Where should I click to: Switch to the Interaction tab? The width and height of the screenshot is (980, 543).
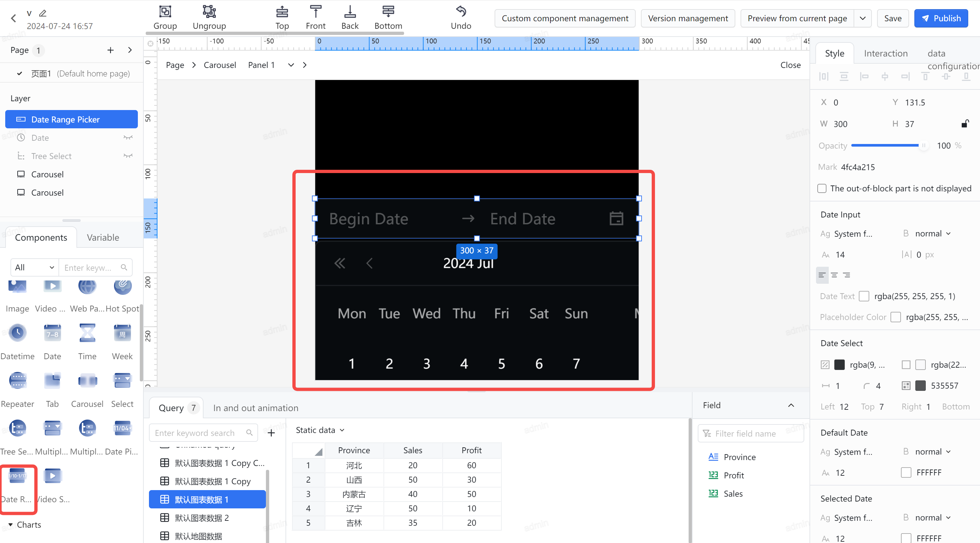tap(886, 53)
